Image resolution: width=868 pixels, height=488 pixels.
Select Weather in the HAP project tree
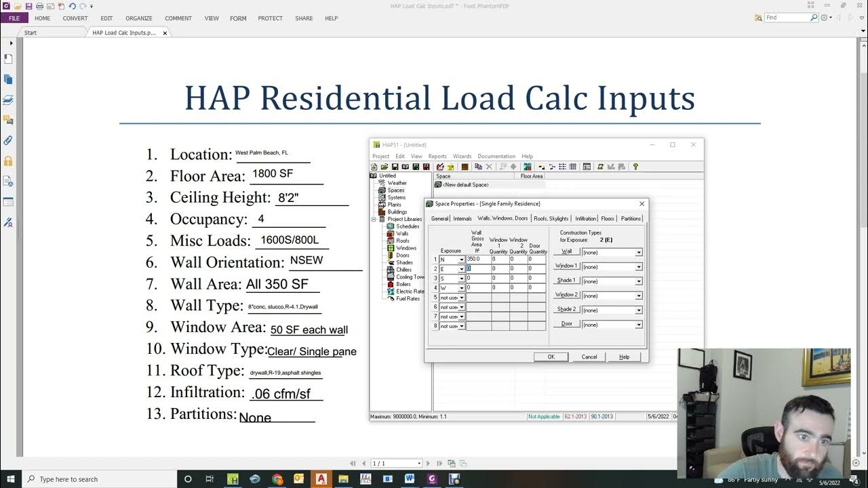397,183
